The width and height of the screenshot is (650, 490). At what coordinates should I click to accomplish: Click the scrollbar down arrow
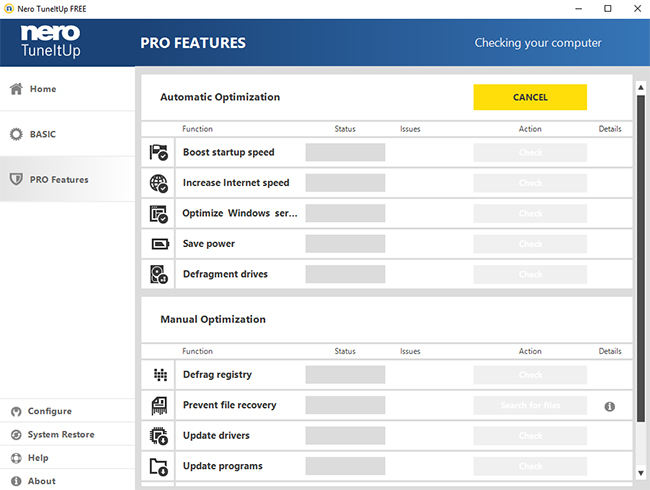[x=640, y=473]
